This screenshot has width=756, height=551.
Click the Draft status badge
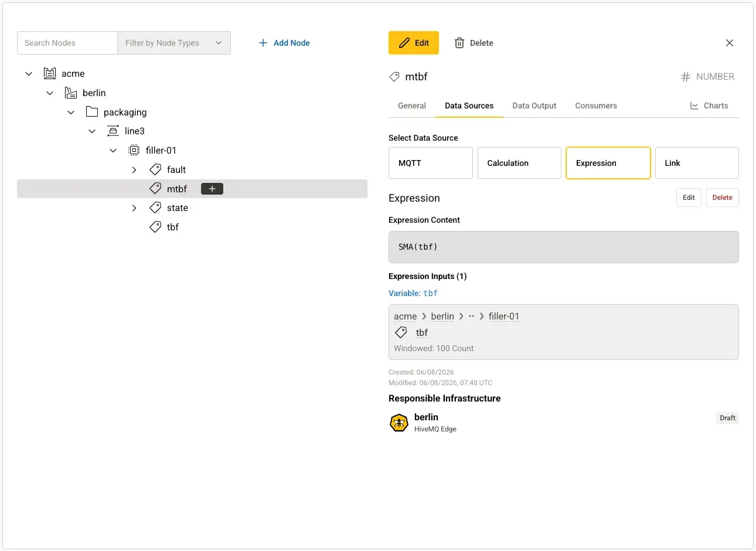[x=728, y=418]
